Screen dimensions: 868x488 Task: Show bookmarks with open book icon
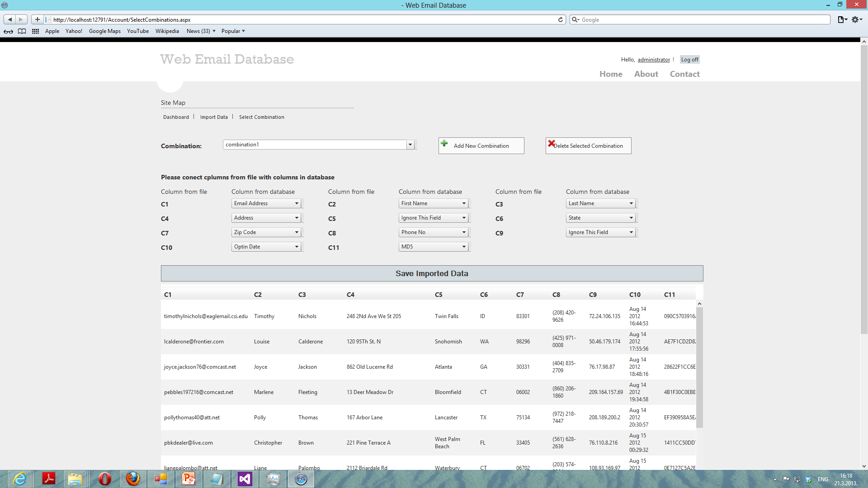[22, 31]
